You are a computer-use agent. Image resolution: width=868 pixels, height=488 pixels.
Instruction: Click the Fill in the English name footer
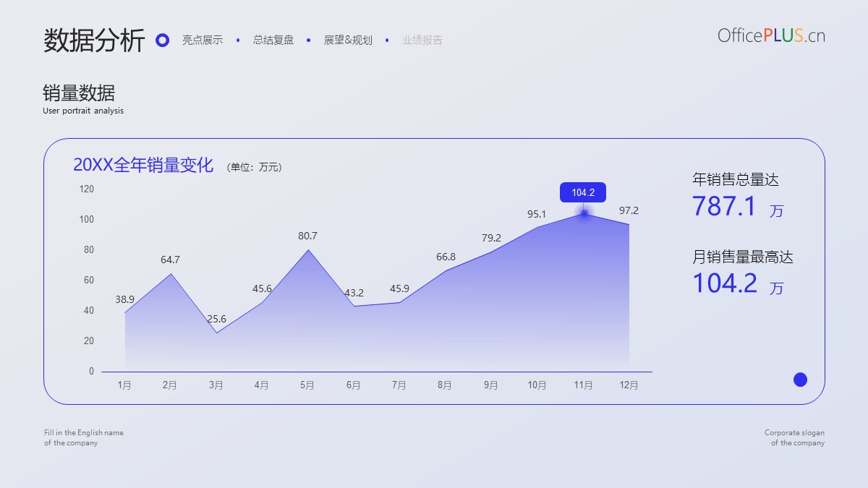(84, 437)
